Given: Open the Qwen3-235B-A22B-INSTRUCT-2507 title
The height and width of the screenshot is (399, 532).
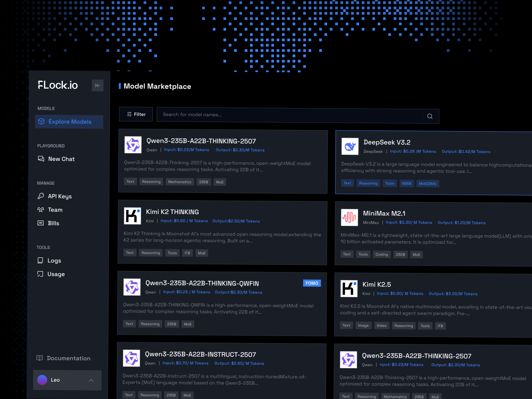Looking at the screenshot, I should point(200,354).
